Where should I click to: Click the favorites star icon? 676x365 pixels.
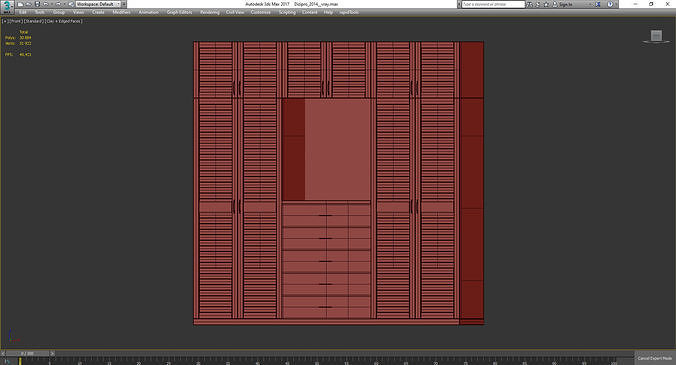coord(546,4)
